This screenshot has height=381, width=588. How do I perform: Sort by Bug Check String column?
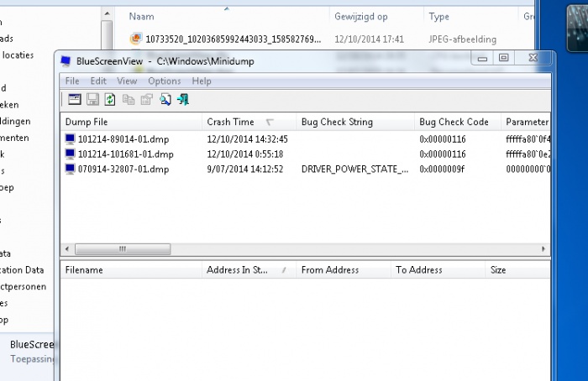[355, 122]
